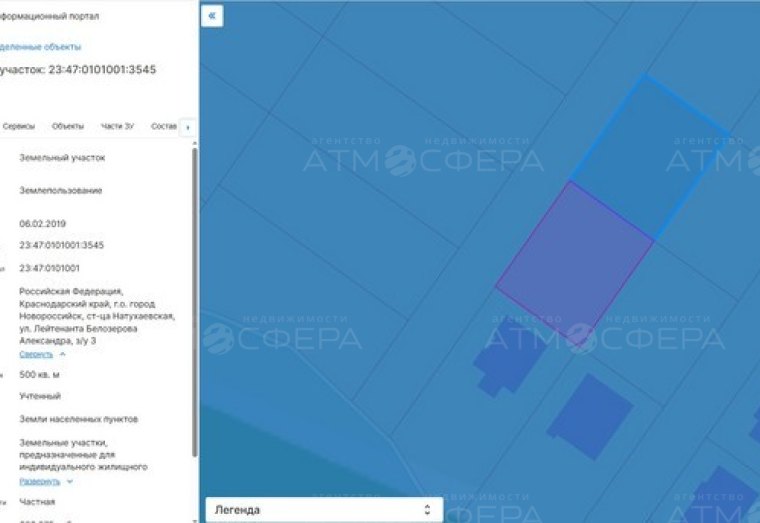Viewport: 760px width, 523px height.
Task: Open the Легенда dropdown
Action: (x=324, y=509)
